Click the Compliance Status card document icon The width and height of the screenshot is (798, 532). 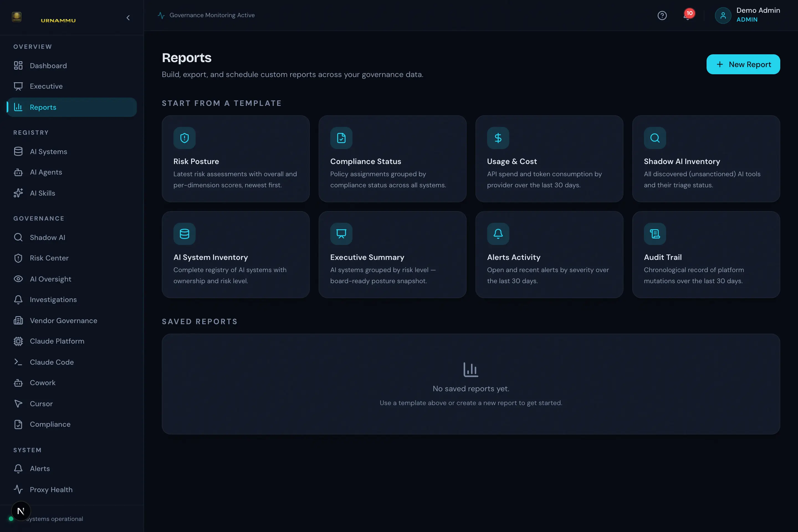[341, 138]
